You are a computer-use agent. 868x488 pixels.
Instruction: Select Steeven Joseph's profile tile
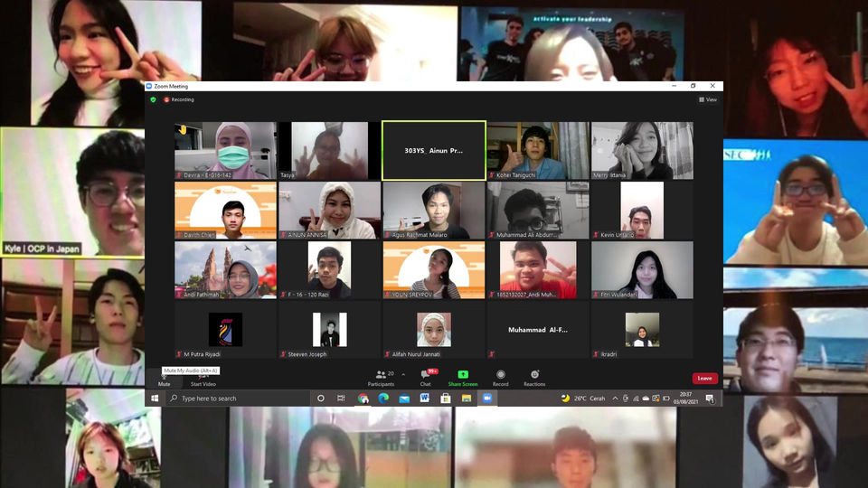click(329, 330)
